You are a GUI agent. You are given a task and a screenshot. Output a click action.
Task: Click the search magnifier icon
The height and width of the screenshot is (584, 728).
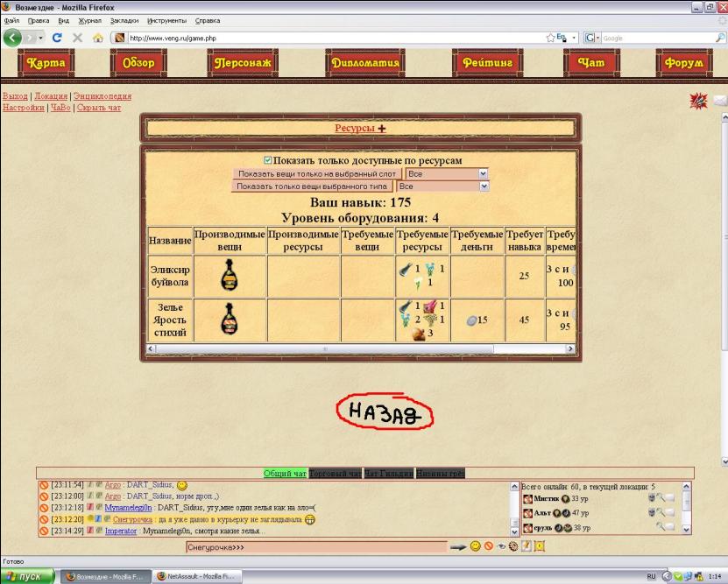pos(720,38)
